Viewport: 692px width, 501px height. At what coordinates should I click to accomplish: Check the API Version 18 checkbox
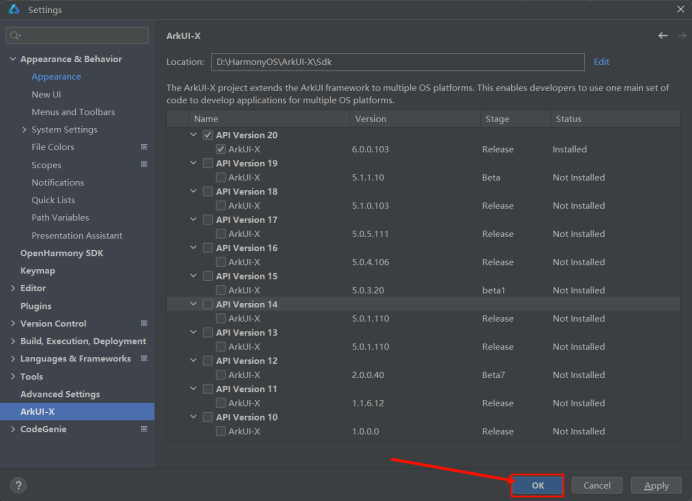pos(208,192)
